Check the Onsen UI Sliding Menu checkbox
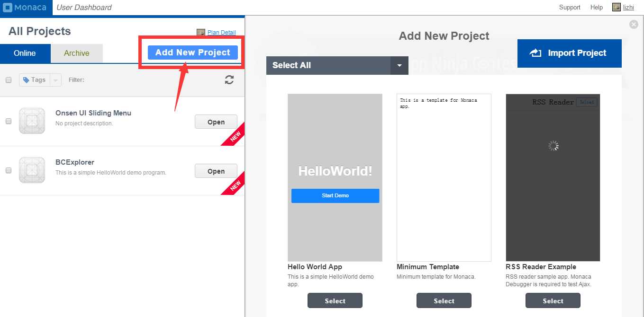The image size is (644, 317). (9, 121)
